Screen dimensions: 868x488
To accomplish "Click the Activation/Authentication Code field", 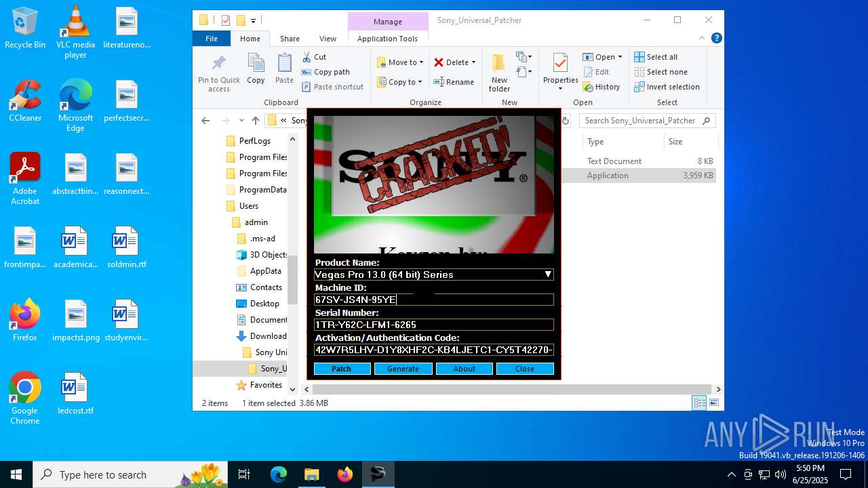I will [434, 350].
